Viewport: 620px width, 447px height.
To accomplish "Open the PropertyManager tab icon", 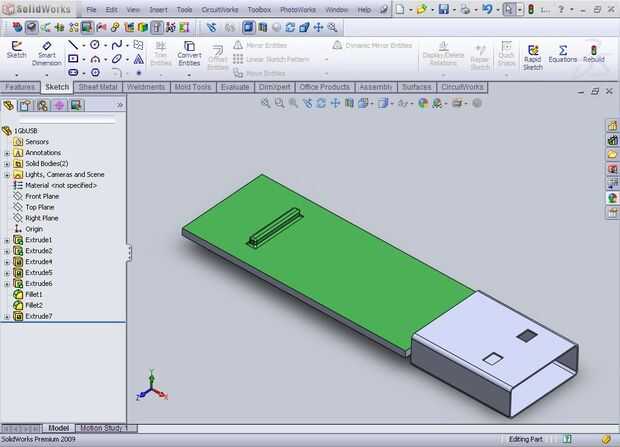I will click(x=26, y=105).
